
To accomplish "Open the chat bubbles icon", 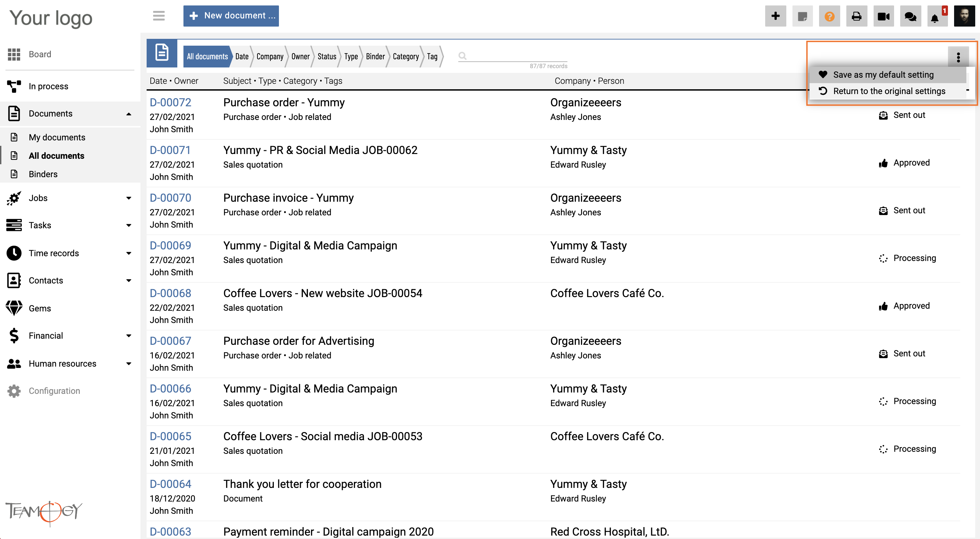I will pyautogui.click(x=910, y=16).
